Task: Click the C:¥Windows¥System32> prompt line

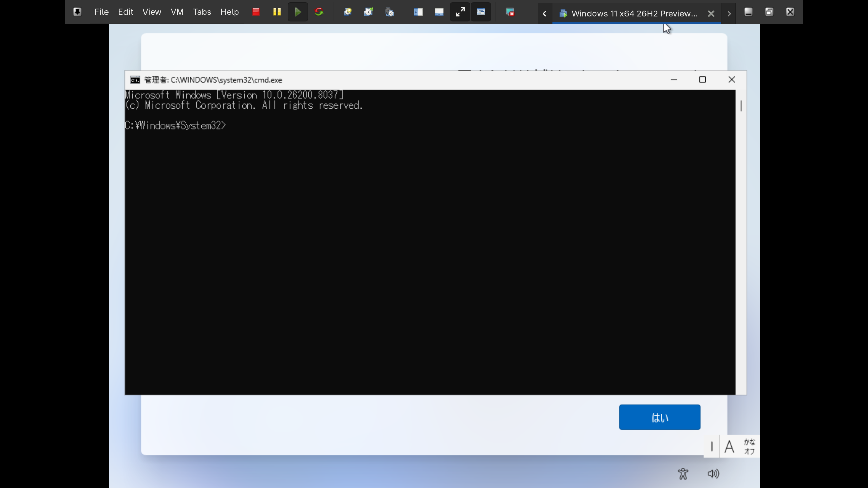Action: (x=175, y=125)
